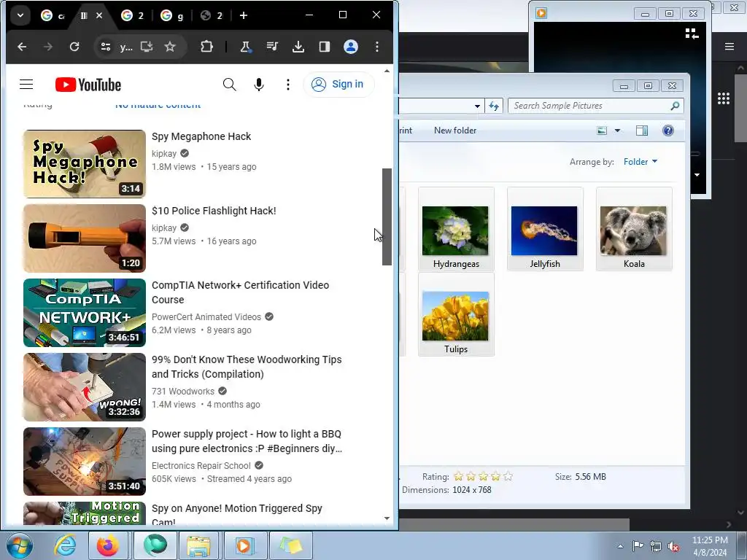
Task: Click New folder in Explorer toolbar
Action: (x=455, y=131)
